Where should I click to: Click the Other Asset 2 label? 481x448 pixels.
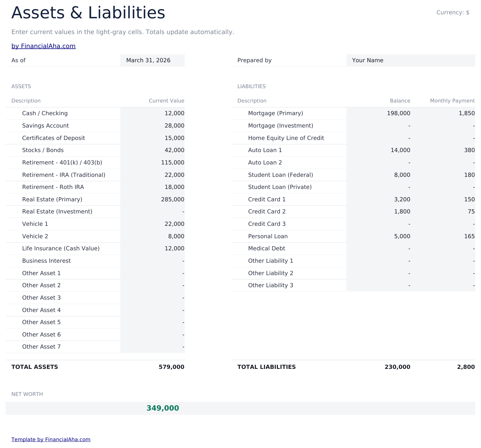click(x=41, y=285)
